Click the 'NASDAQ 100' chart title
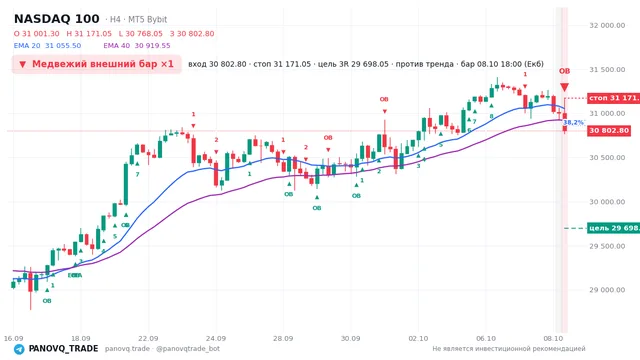Viewport: 640px width, 360px height. pos(57,19)
